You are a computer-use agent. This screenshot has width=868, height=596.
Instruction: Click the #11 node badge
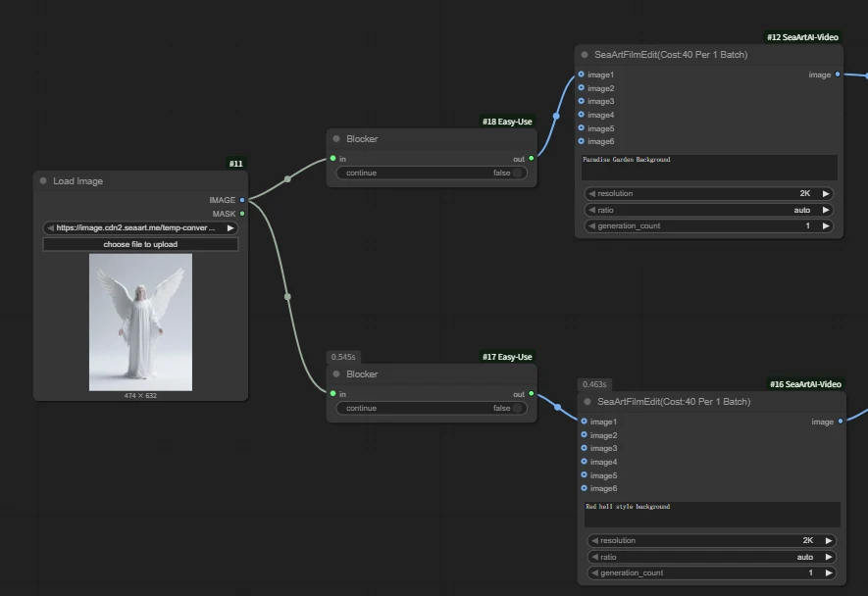(x=235, y=164)
